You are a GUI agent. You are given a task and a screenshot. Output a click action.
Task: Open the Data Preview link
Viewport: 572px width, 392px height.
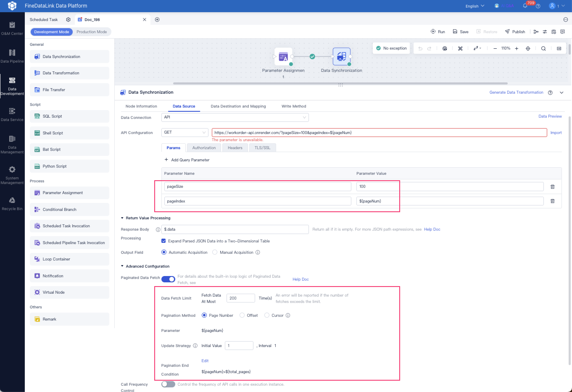(550, 116)
